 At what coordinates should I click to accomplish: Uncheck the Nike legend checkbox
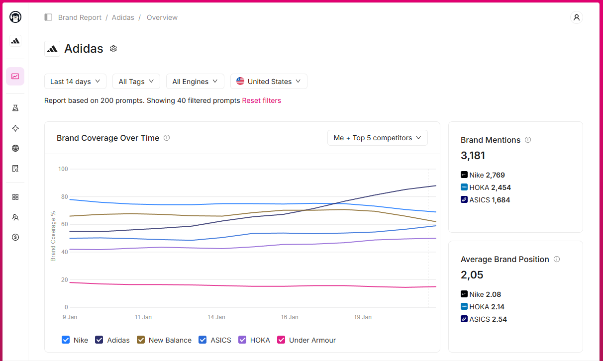point(66,340)
